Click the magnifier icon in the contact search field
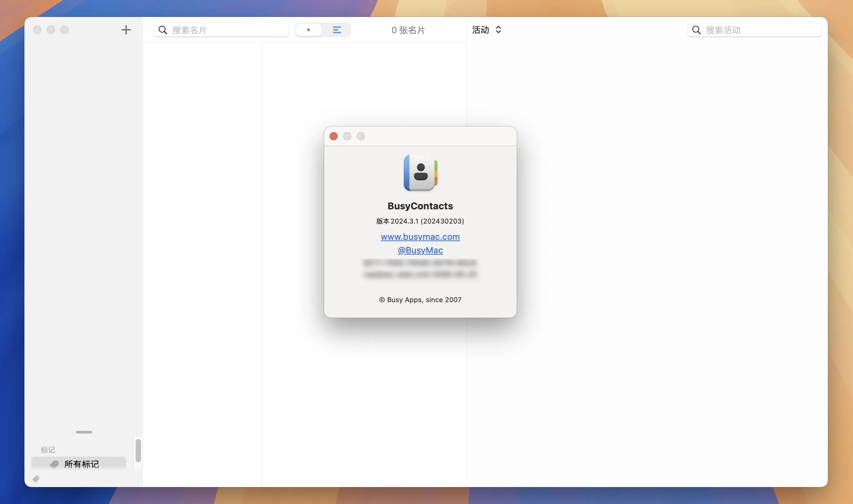 click(163, 30)
